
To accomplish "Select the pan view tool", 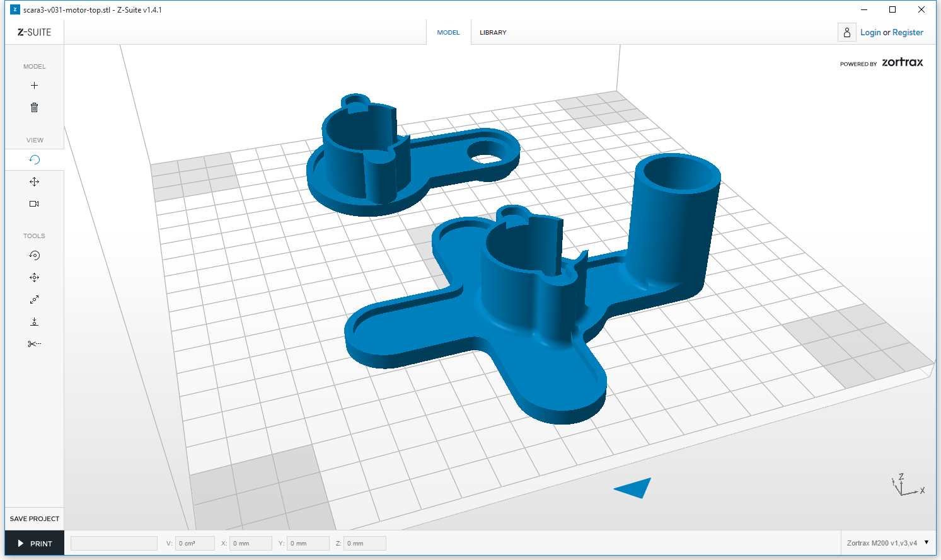I will (x=34, y=182).
